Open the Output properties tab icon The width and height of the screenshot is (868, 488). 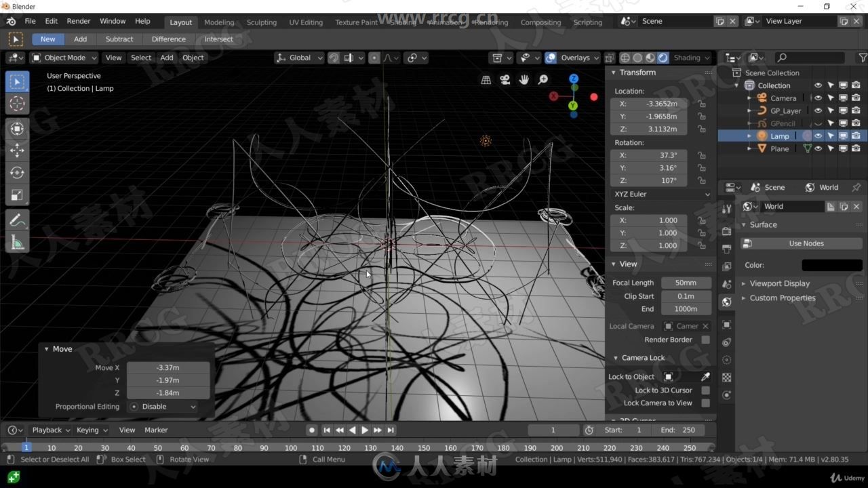click(727, 249)
